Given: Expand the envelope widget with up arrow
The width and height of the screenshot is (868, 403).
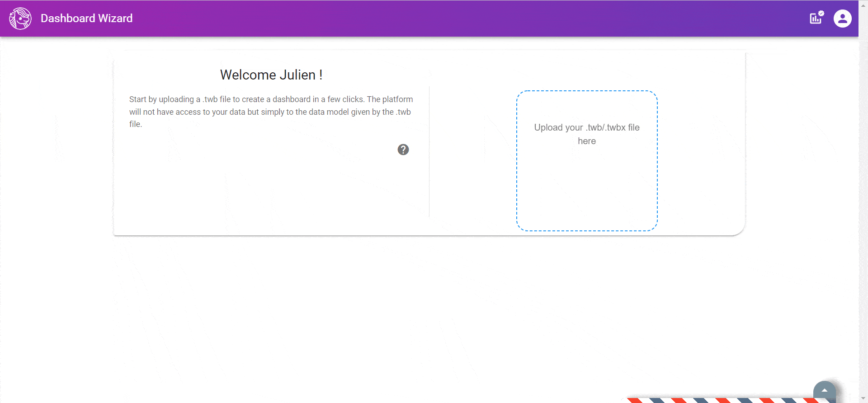Looking at the screenshot, I should [x=824, y=390].
